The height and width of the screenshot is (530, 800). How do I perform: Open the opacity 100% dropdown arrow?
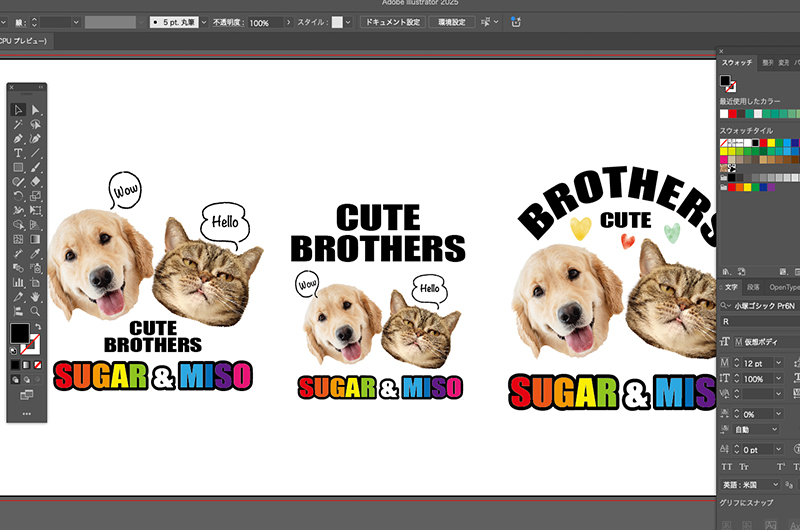(289, 22)
